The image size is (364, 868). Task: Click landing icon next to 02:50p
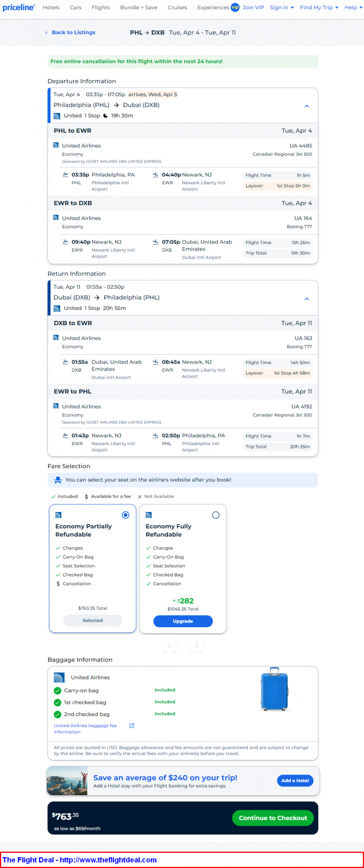156,436
